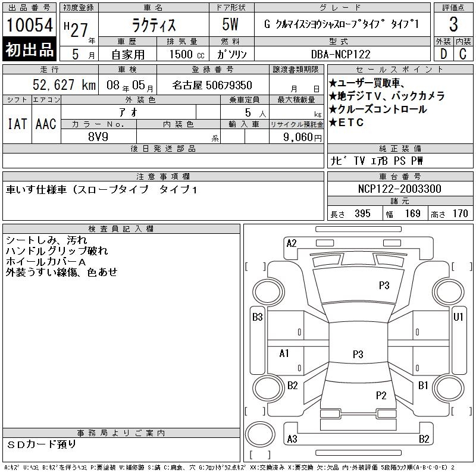Click the width value 169
The image size is (476, 476).
pos(412,214)
